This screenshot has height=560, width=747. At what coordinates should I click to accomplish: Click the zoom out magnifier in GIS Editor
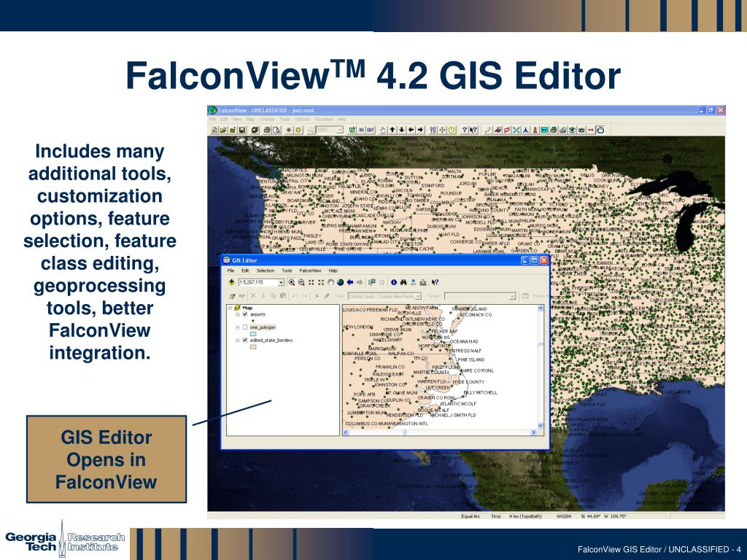pyautogui.click(x=301, y=282)
